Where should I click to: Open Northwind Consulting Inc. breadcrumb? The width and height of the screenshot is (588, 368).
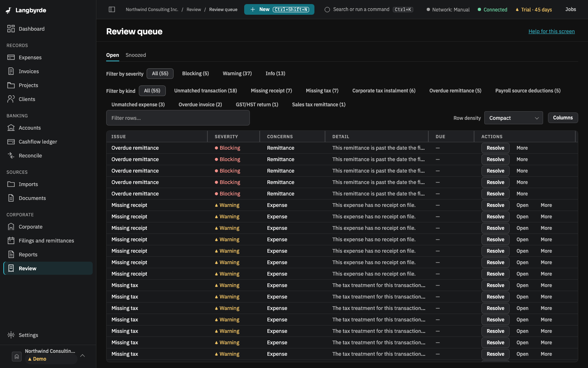pyautogui.click(x=152, y=9)
